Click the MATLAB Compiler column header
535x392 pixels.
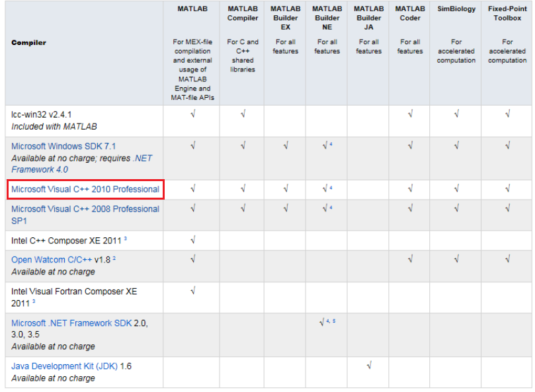pos(242,13)
